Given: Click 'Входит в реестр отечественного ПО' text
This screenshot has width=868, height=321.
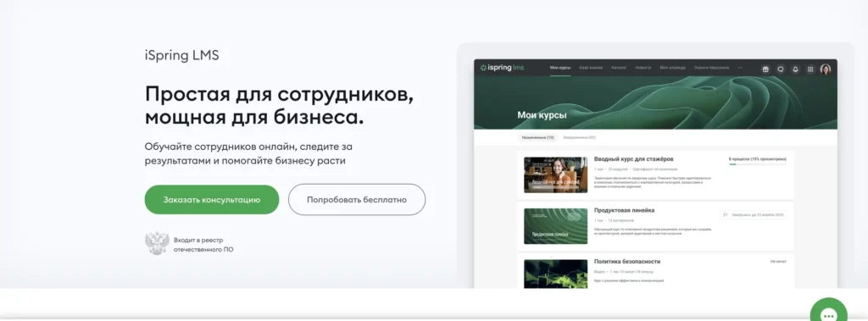Looking at the screenshot, I should click(203, 245).
